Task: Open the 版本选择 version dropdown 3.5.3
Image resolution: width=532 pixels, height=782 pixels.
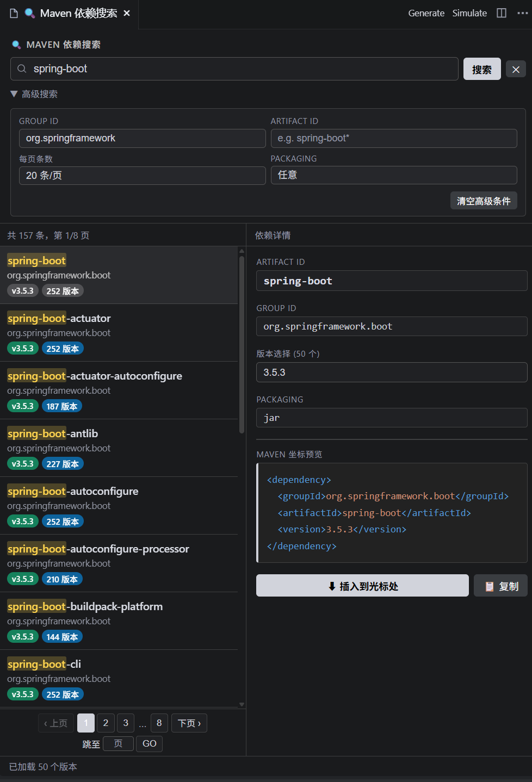Action: click(x=392, y=372)
